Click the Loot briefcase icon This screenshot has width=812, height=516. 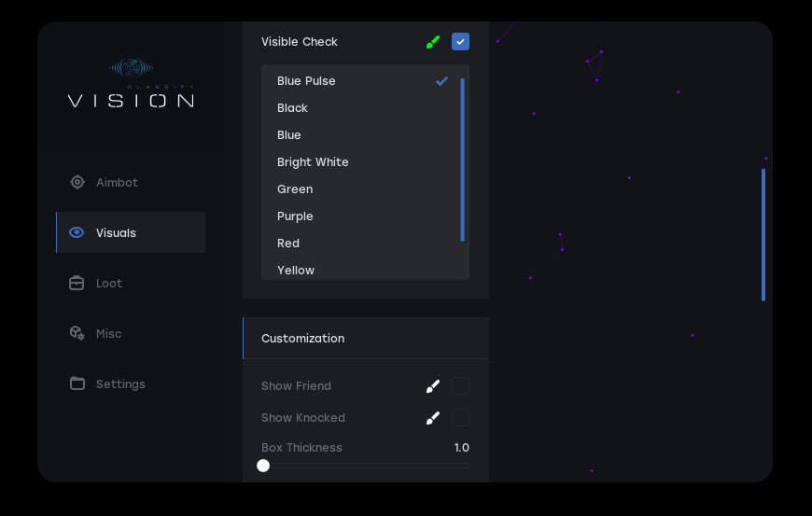coord(77,283)
